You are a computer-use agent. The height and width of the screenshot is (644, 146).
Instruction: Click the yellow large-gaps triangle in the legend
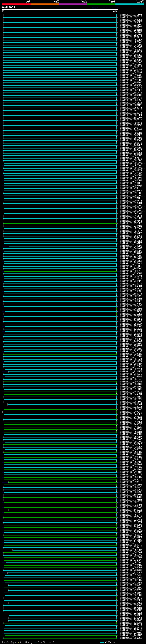coord(19,642)
